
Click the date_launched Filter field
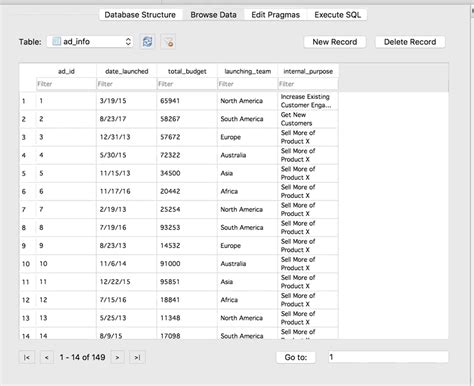127,84
